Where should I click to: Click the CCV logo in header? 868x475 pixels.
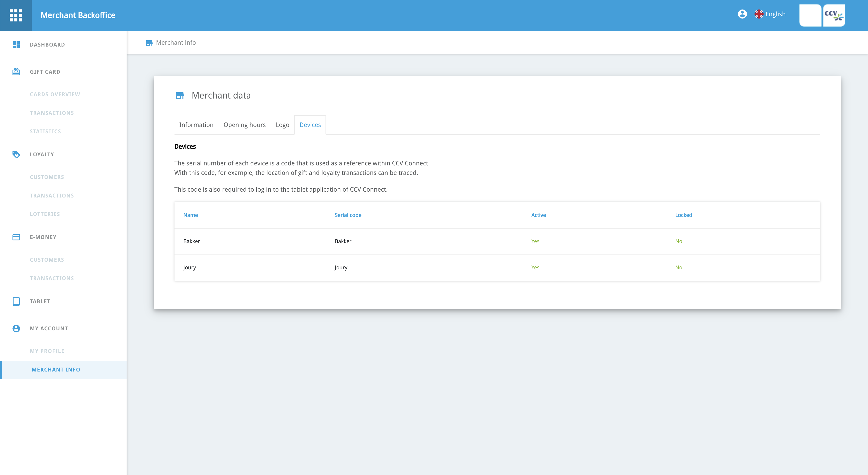[834, 15]
